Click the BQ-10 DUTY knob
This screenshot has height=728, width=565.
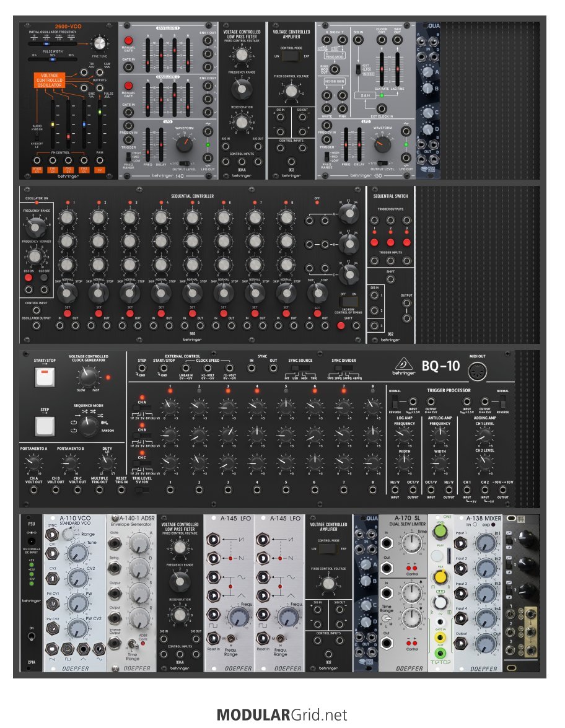point(107,462)
